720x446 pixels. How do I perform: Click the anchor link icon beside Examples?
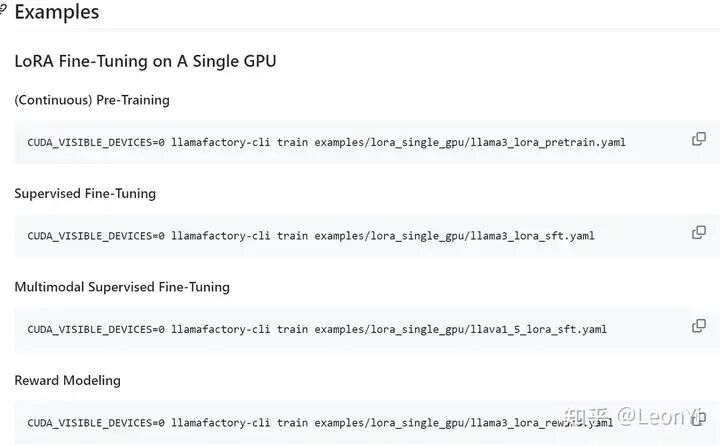[x=4, y=11]
